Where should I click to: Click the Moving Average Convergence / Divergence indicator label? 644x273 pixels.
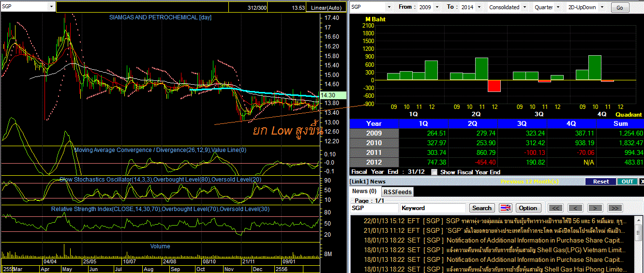160,150
